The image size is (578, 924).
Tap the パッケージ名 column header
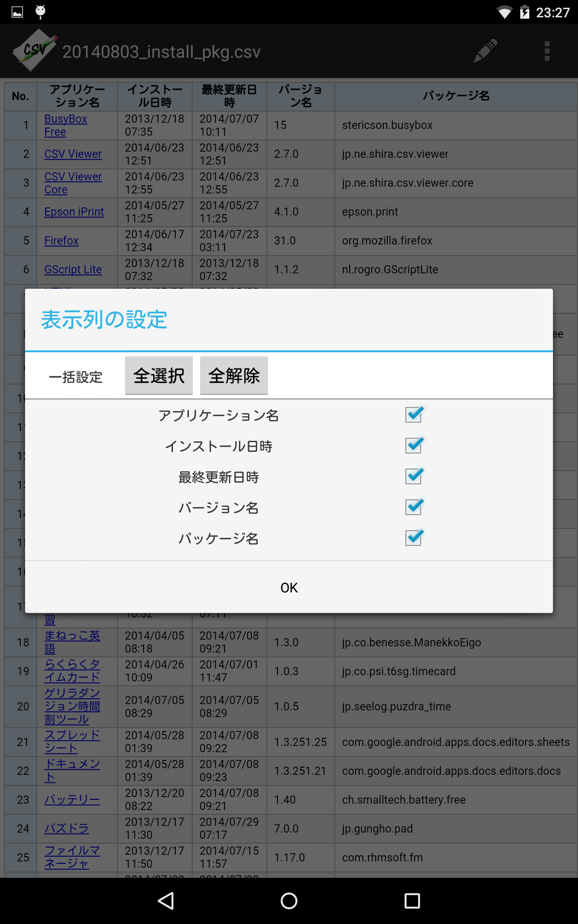click(456, 96)
